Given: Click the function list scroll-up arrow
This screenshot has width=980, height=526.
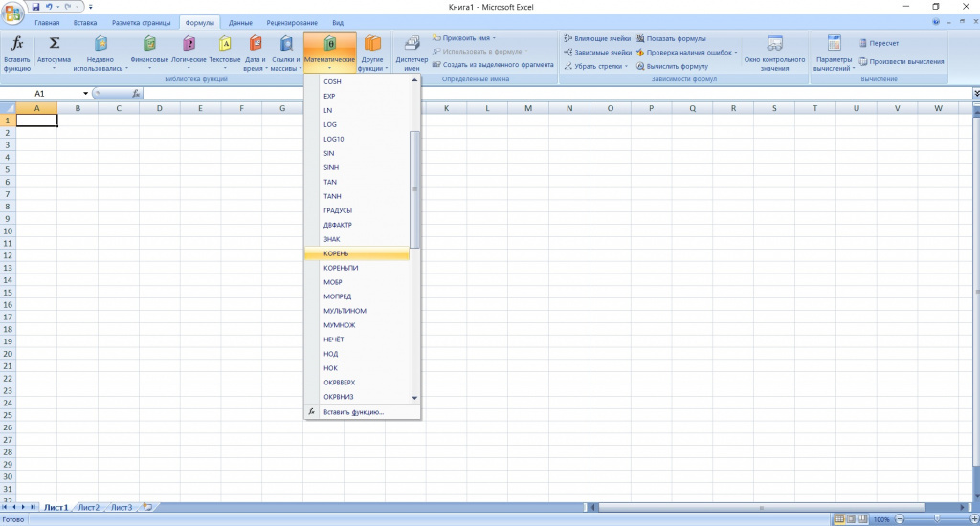Looking at the screenshot, I should (414, 80).
